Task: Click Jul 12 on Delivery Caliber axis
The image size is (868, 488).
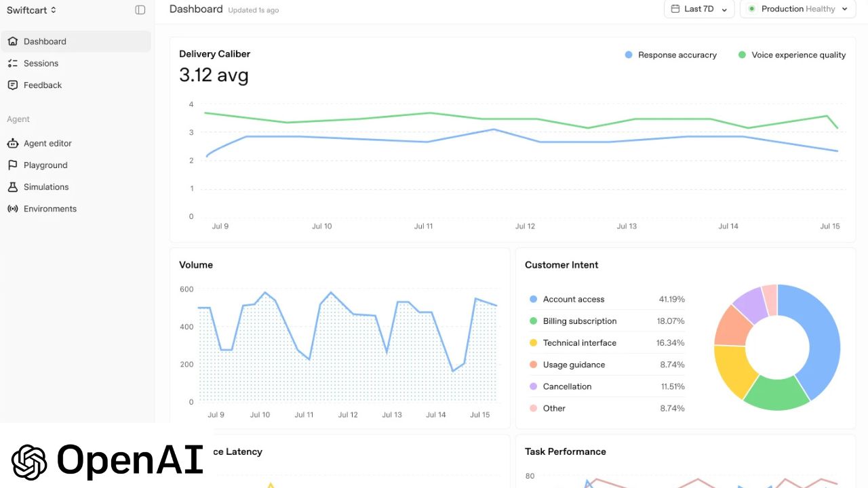Action: coord(525,226)
